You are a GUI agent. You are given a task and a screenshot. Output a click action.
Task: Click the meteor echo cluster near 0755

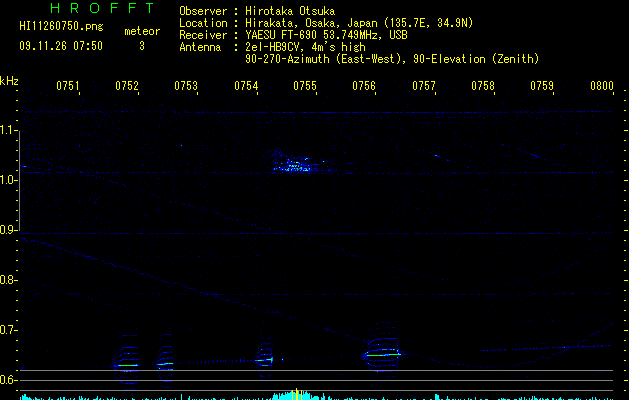297,164
